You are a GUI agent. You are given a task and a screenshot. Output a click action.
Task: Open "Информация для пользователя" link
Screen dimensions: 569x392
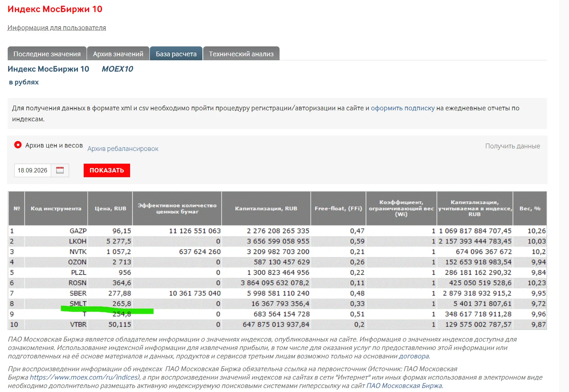[x=57, y=28]
